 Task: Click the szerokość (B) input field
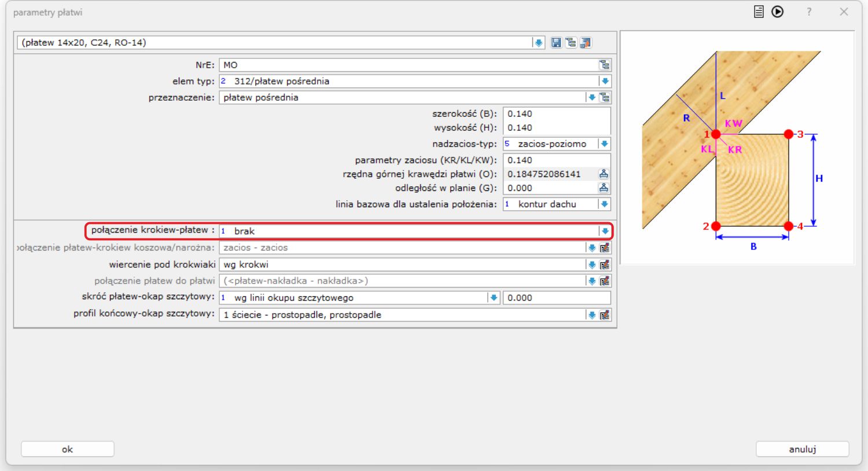(x=556, y=113)
